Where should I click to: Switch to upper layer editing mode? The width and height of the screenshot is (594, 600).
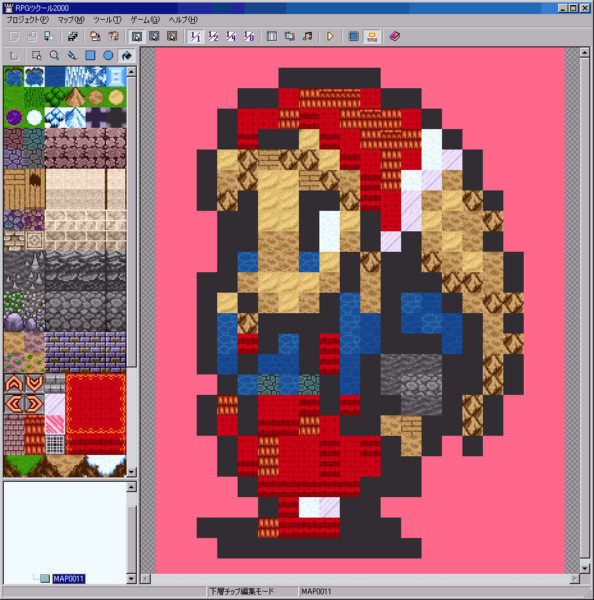pyautogui.click(x=154, y=36)
